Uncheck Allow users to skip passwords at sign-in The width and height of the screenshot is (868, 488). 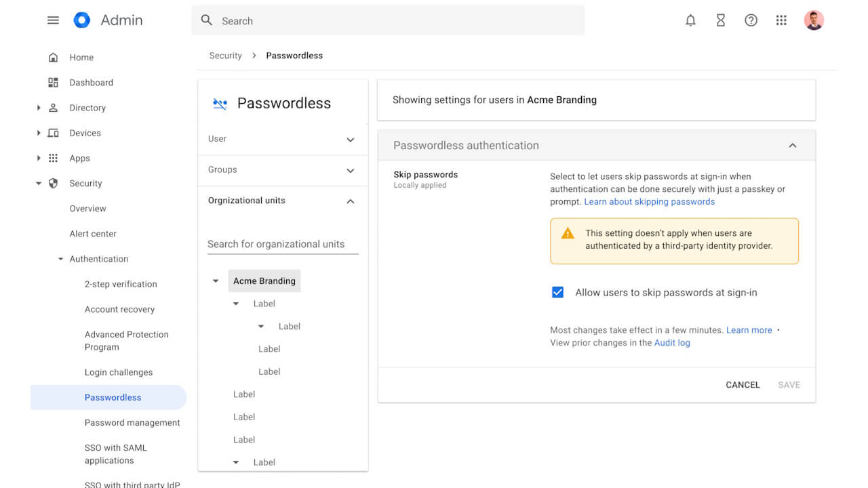click(x=557, y=292)
